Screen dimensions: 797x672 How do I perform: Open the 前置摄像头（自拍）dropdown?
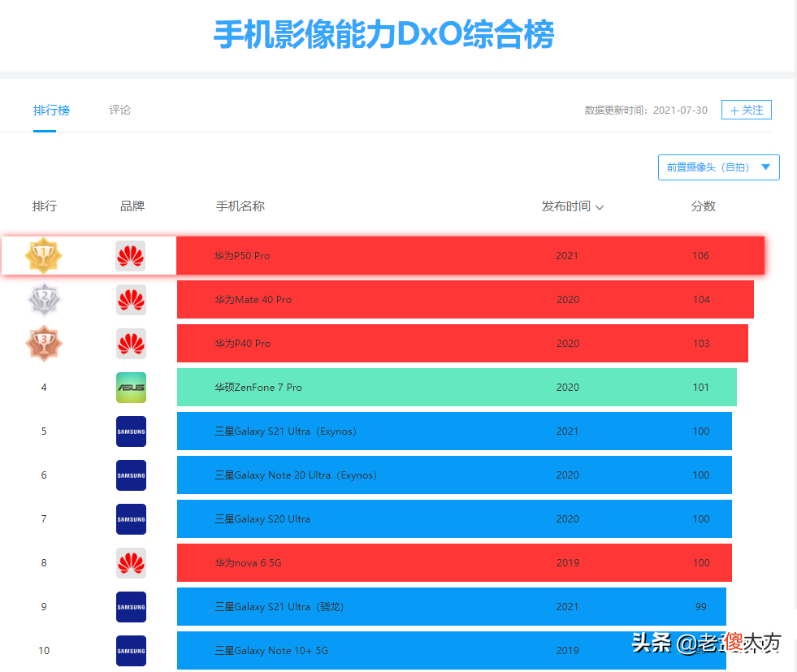(719, 167)
